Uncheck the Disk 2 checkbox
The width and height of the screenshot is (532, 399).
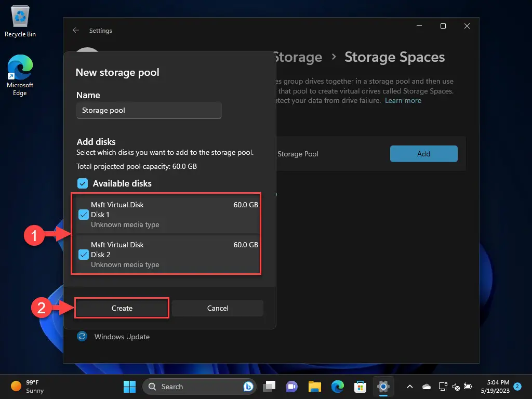(84, 255)
